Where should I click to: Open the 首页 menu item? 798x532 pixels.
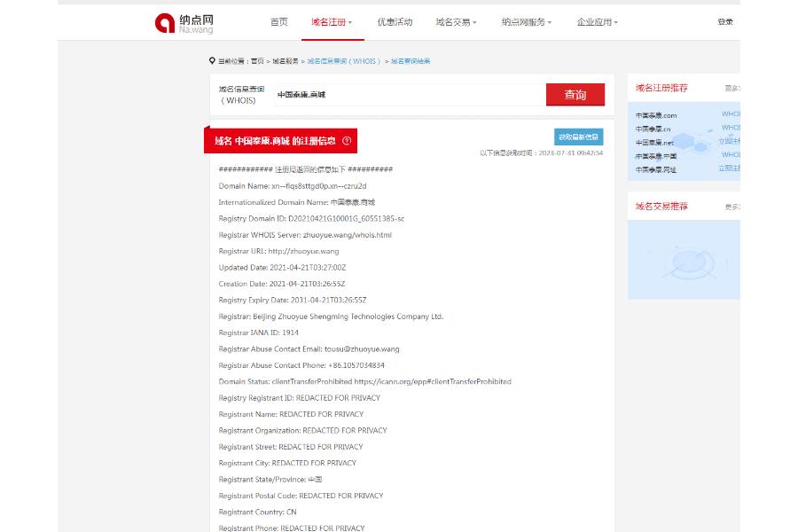pyautogui.click(x=279, y=22)
